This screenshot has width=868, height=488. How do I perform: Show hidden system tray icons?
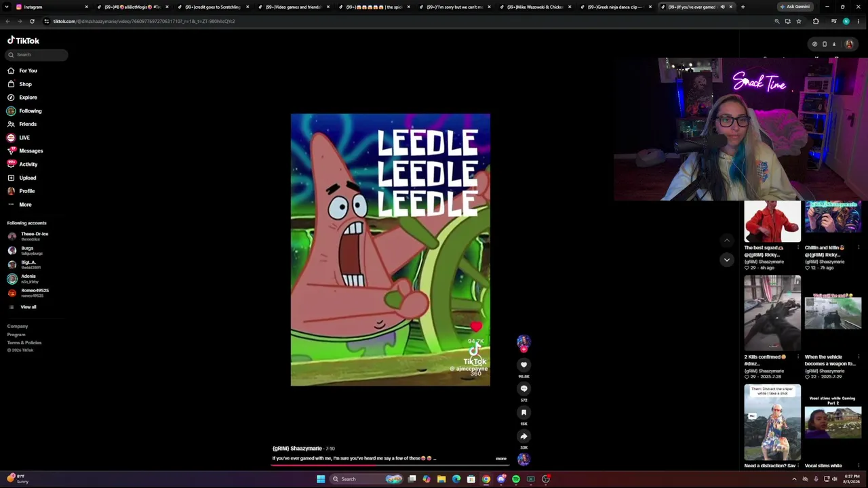point(794,479)
